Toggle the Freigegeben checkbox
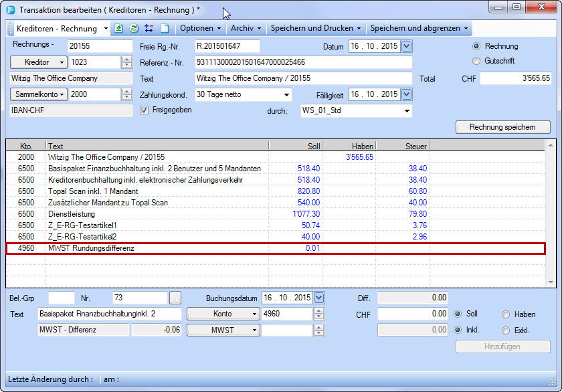Image resolution: width=562 pixels, height=392 pixels. 144,110
